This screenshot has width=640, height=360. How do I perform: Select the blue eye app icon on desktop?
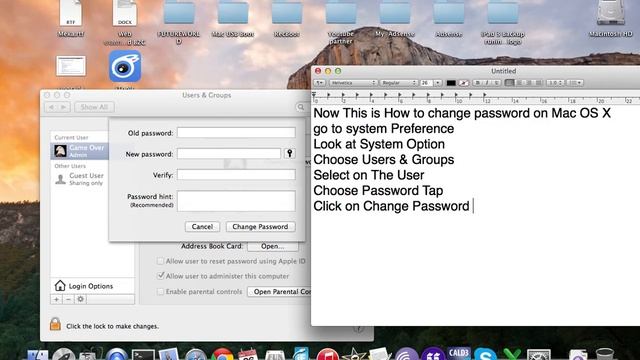(x=125, y=67)
